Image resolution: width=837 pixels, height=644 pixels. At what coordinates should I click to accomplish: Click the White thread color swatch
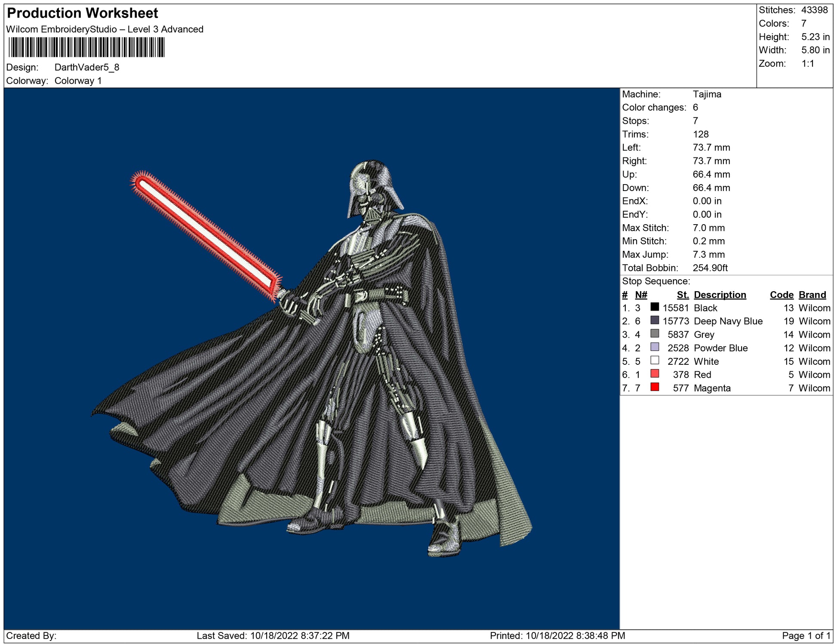tap(654, 360)
